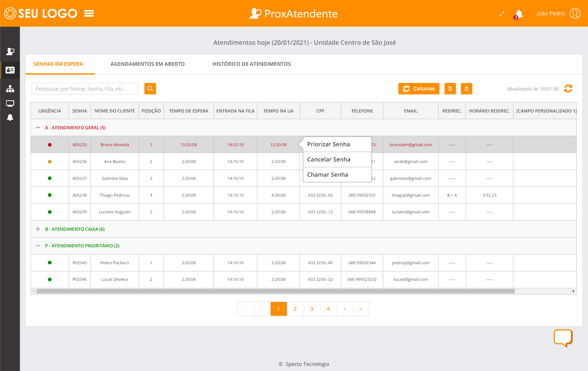Sort by Entrada na Fila column header
The width and height of the screenshot is (588, 371).
coord(235,111)
